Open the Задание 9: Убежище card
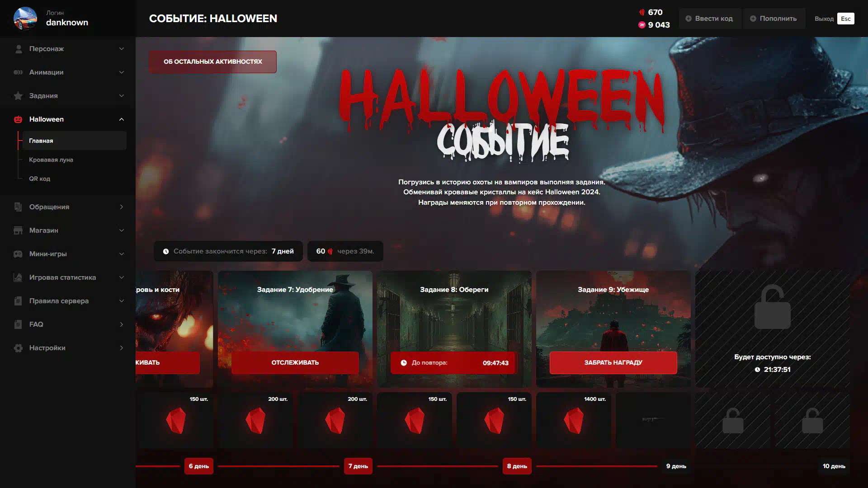This screenshot has height=488, width=868. click(x=613, y=329)
